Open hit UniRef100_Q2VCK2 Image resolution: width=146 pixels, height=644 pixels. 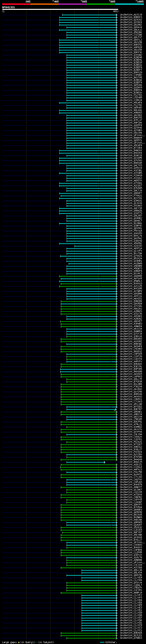(x=131, y=20)
